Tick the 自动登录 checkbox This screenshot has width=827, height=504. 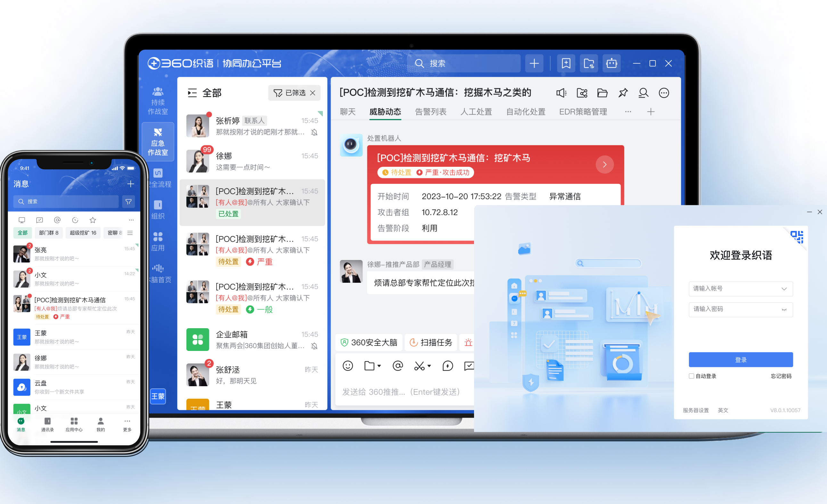click(x=691, y=376)
